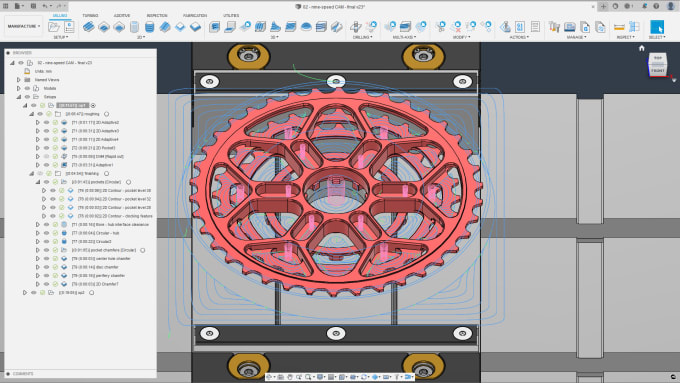This screenshot has width=680, height=383.
Task: Click the Home view icon near ViewCube
Action: pyautogui.click(x=642, y=48)
